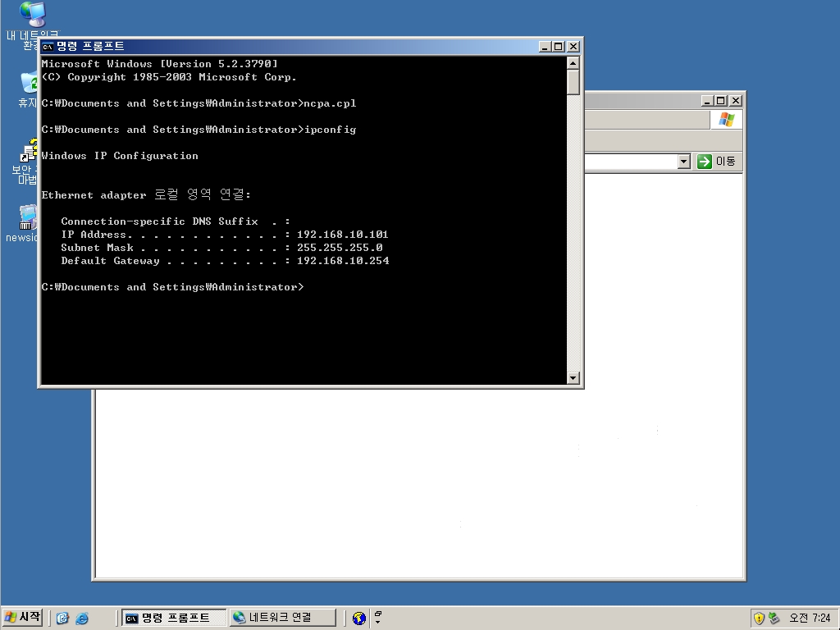The image size is (840, 630).
Task: Click the Ethernet adapter heading line
Action: [x=146, y=194]
